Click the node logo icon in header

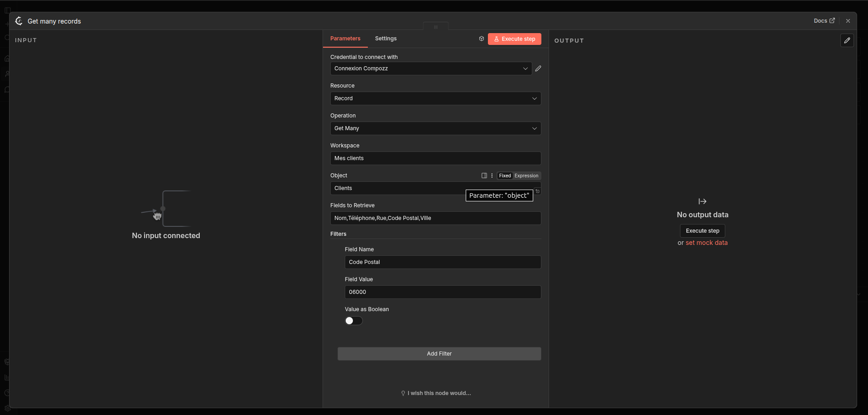[x=19, y=21]
